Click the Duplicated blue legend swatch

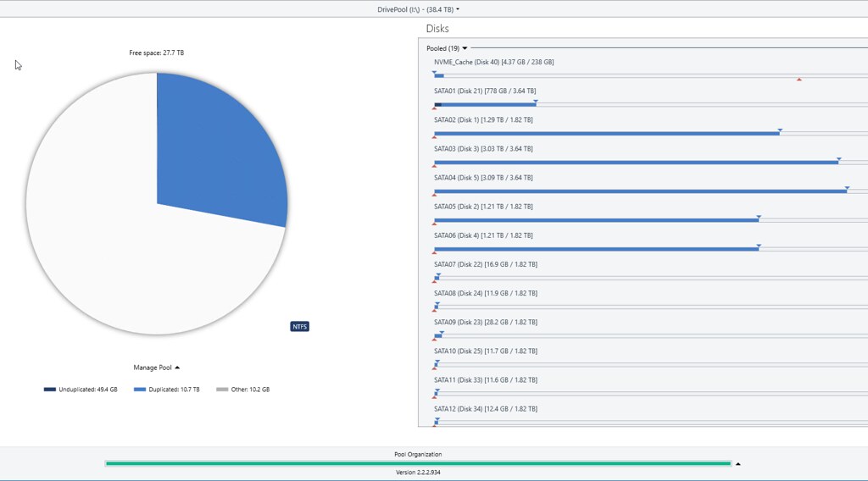pos(140,390)
